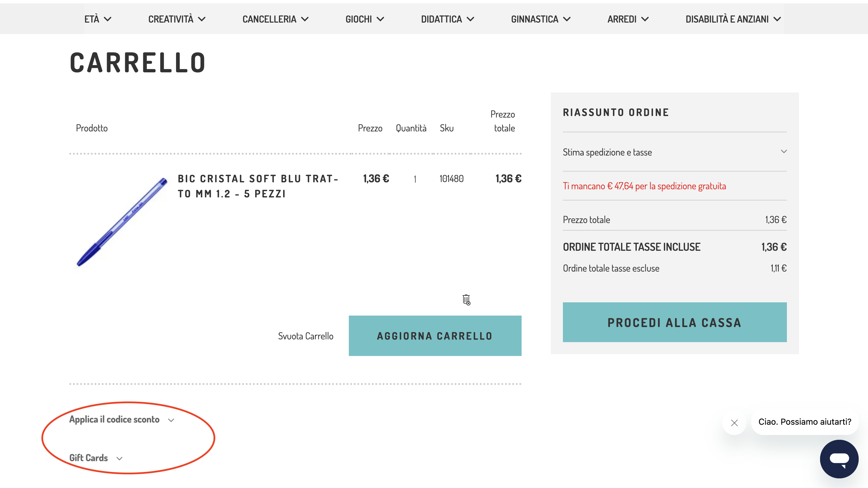This screenshot has width=868, height=488.
Task: Click the 'RIASSUNTO ORDINE' heading
Action: (x=616, y=112)
